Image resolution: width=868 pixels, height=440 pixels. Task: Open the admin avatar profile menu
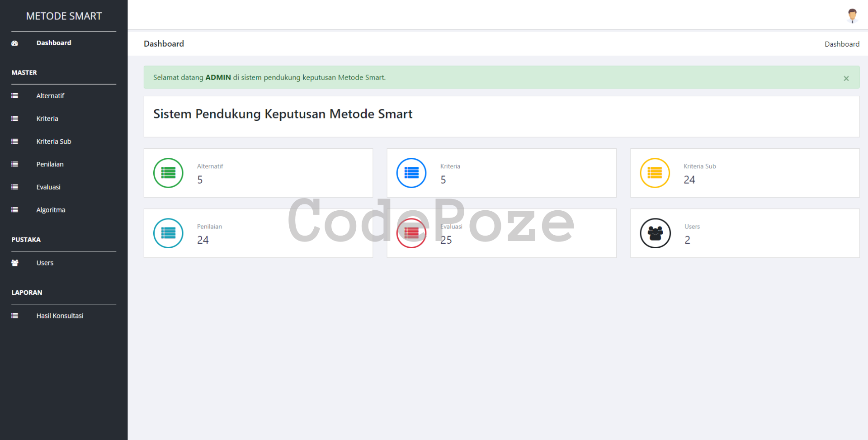[x=852, y=15]
